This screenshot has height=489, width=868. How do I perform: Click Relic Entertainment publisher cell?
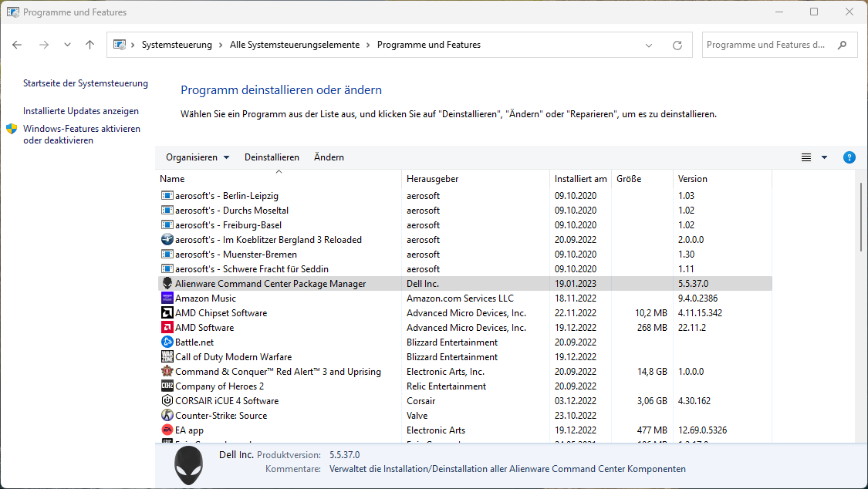coord(446,386)
